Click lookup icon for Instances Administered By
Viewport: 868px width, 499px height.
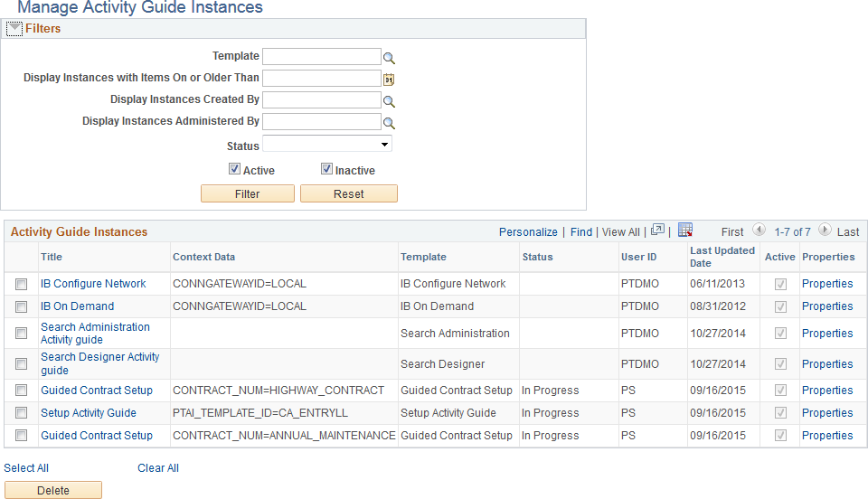coord(390,123)
